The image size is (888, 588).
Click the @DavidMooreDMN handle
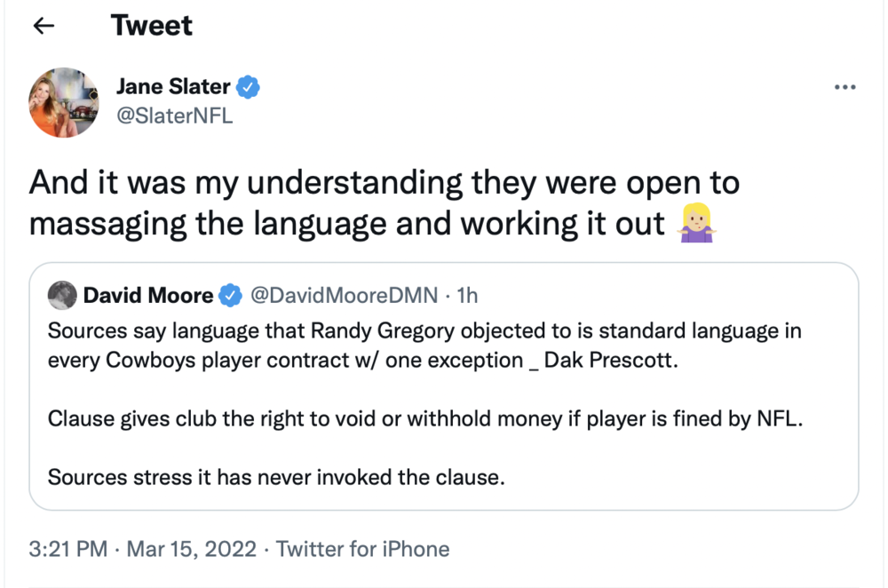[345, 295]
